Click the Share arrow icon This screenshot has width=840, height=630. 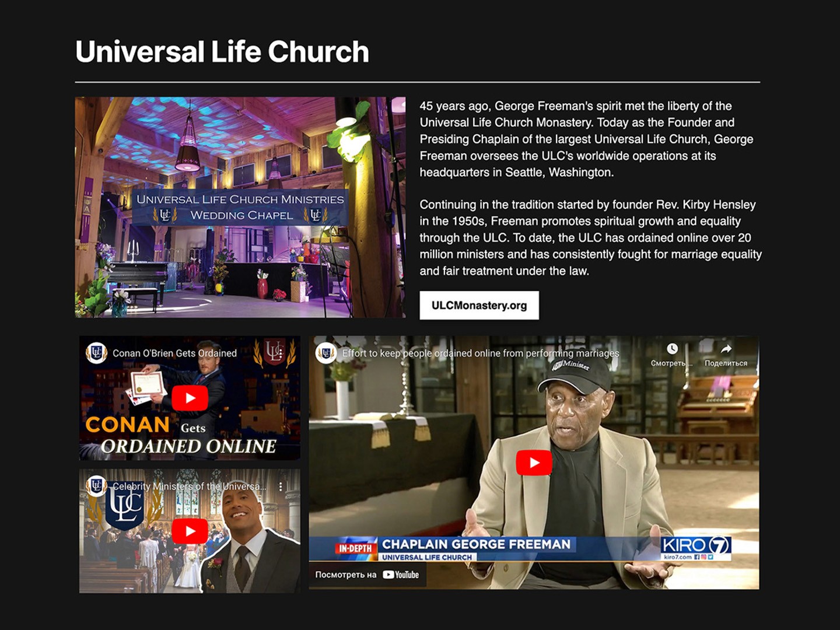coord(726,349)
